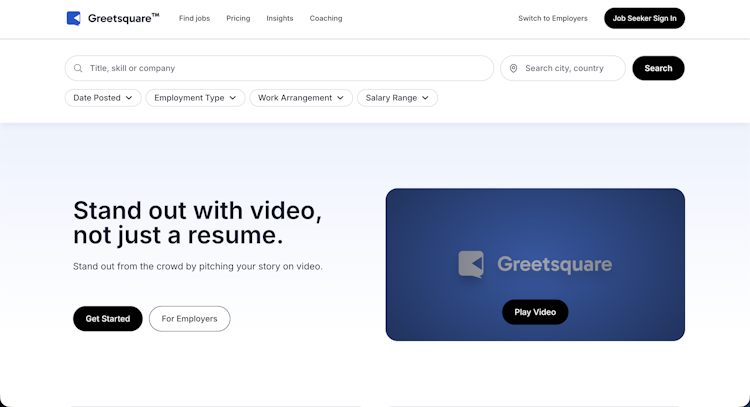750x407 pixels.
Task: Open the Coaching navigation item
Action: [326, 18]
